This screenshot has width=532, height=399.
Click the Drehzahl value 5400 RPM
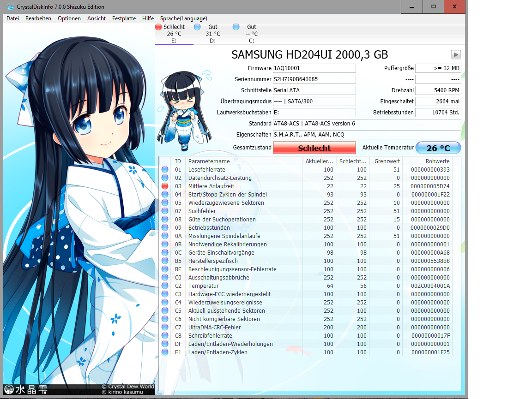point(438,90)
